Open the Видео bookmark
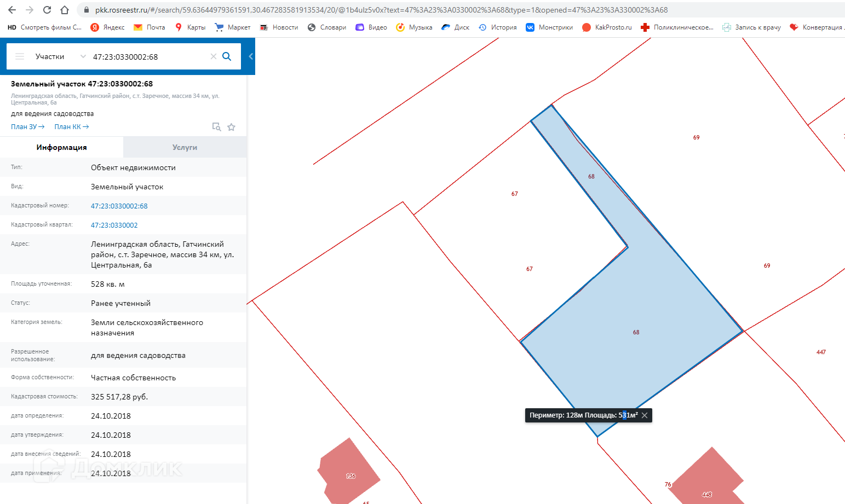Viewport: 845px width, 504px height. pyautogui.click(x=371, y=27)
